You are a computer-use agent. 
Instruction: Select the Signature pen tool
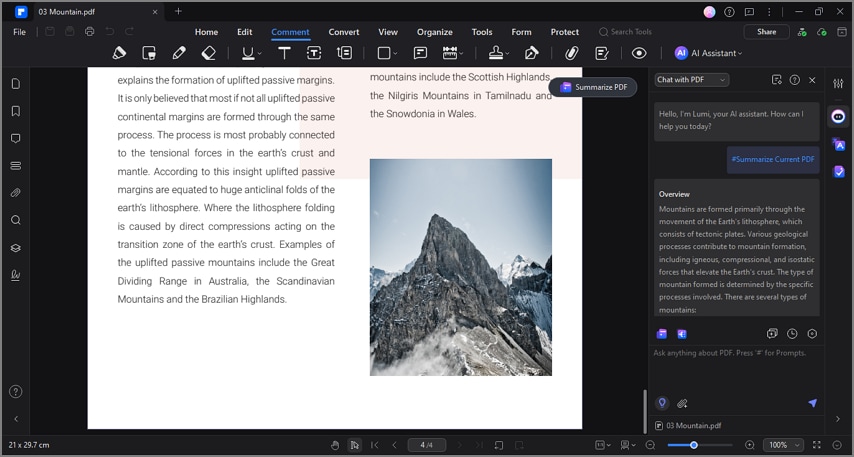531,53
